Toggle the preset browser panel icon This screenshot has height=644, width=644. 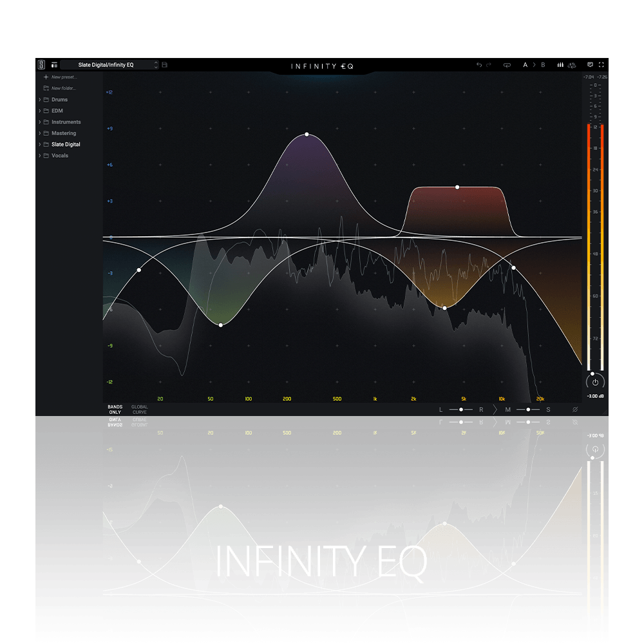[x=54, y=65]
